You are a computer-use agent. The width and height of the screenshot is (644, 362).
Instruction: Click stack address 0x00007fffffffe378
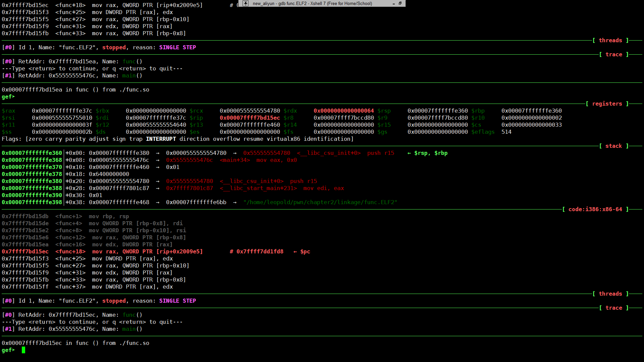[32, 174]
